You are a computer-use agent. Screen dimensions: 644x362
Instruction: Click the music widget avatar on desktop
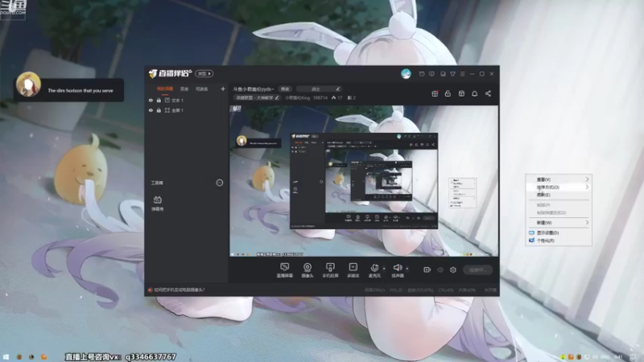(x=28, y=84)
